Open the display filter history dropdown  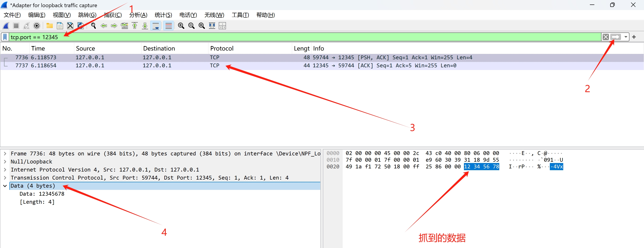click(x=625, y=37)
